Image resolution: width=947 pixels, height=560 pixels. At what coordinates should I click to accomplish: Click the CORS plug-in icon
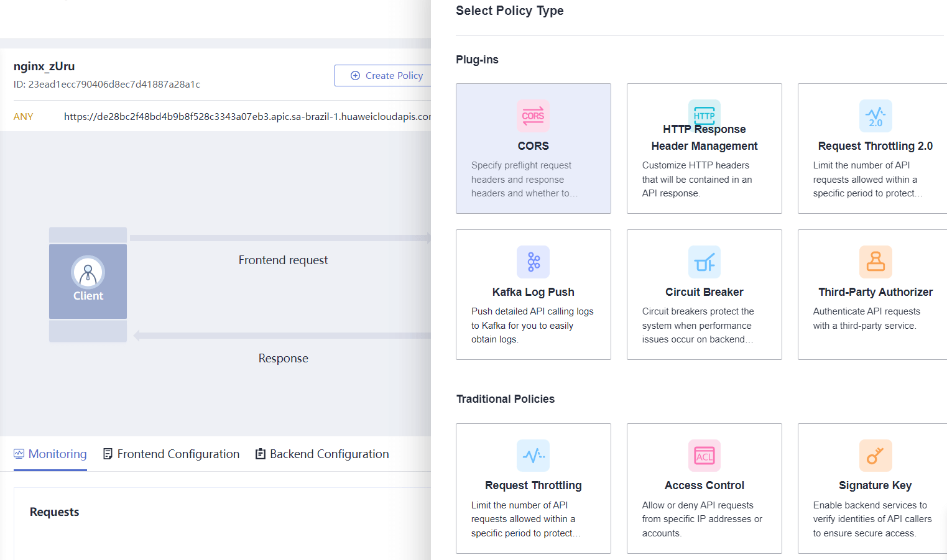click(x=533, y=116)
